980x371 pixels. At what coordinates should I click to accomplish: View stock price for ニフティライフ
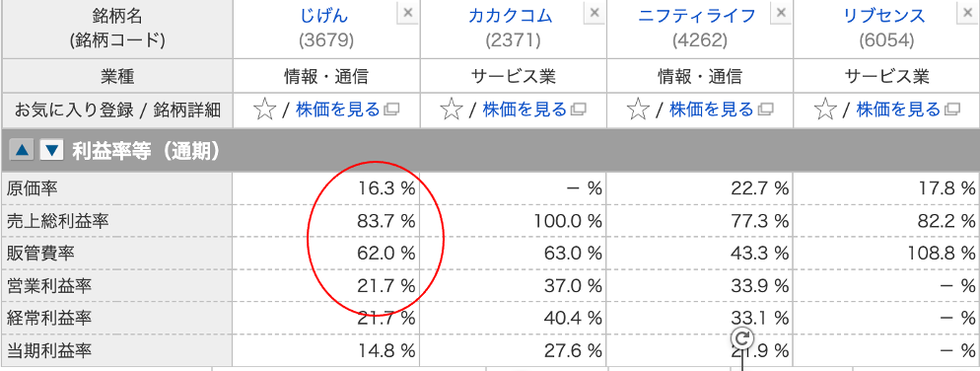click(711, 111)
